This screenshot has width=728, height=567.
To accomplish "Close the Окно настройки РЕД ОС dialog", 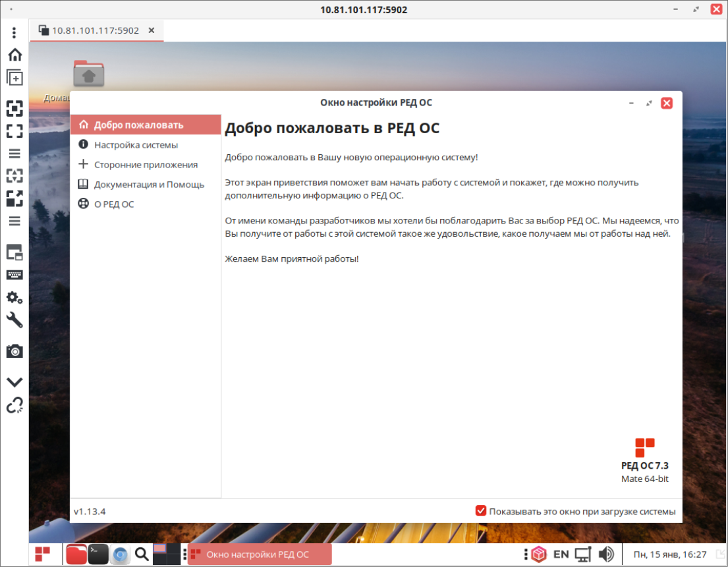I will (x=667, y=103).
